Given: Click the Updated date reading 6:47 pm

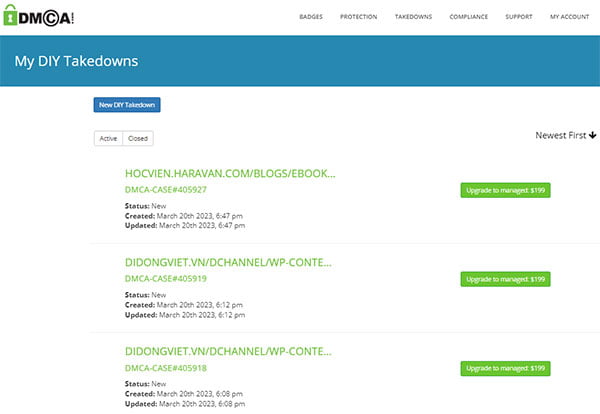Looking at the screenshot, I should (x=185, y=226).
